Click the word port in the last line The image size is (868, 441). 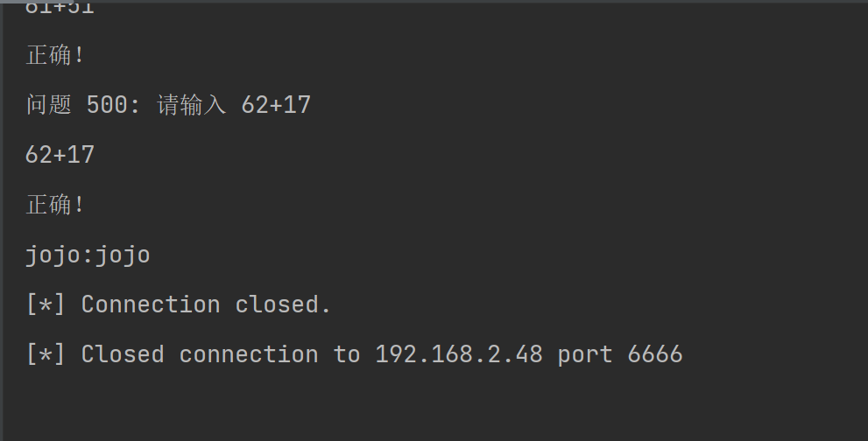point(584,354)
